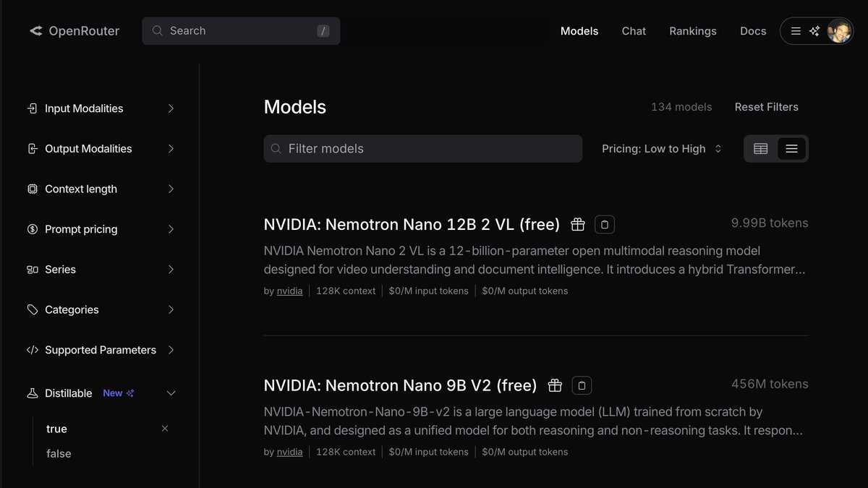Expand Supported Parameters filter chevron
The height and width of the screenshot is (488, 868).
pyautogui.click(x=171, y=350)
